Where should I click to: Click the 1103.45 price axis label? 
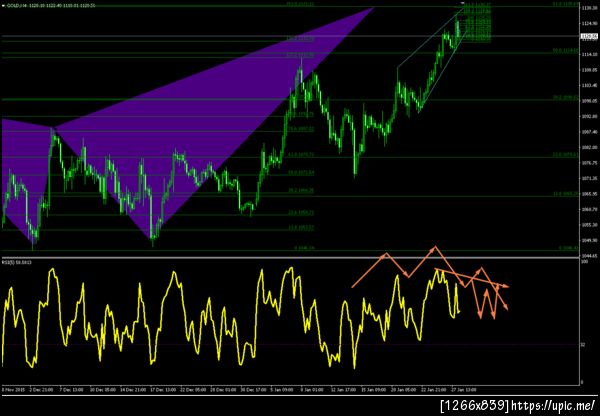coord(589,85)
